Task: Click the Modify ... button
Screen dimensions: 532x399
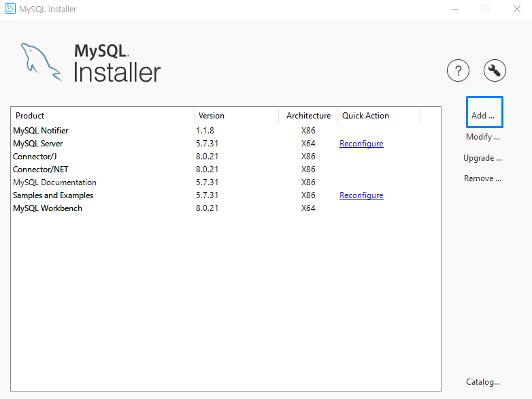Action: (x=483, y=137)
